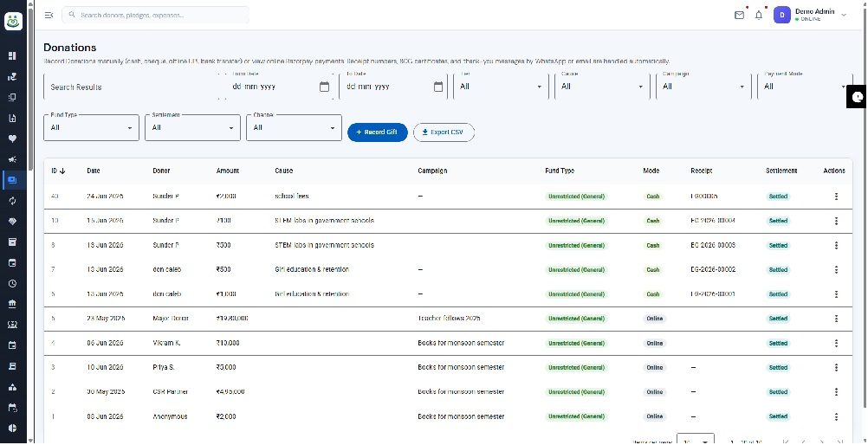Click the From Date input field
Image resolution: width=868 pixels, height=445 pixels.
[282, 87]
